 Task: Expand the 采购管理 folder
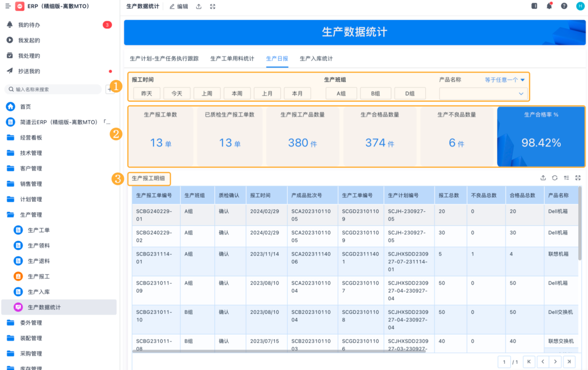(30, 353)
